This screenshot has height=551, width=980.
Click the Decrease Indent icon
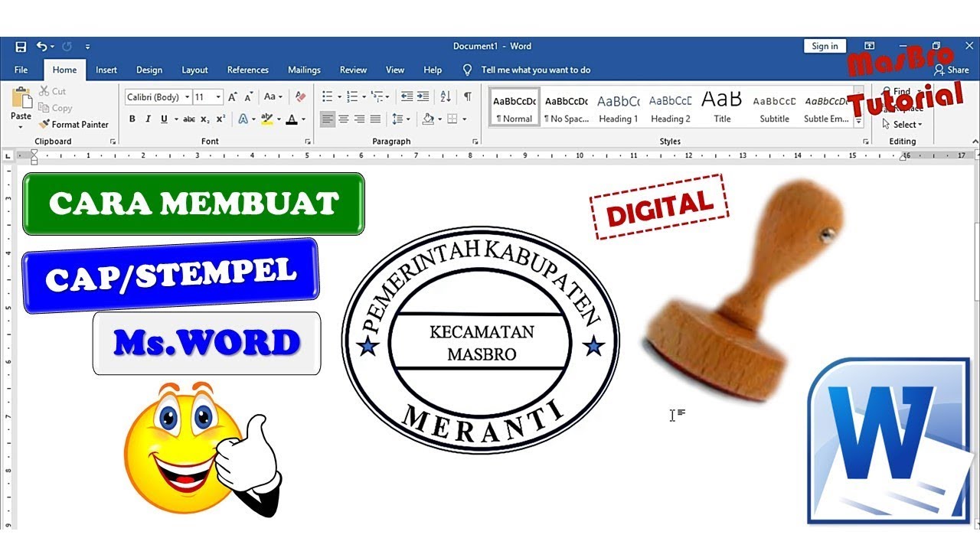(x=407, y=96)
